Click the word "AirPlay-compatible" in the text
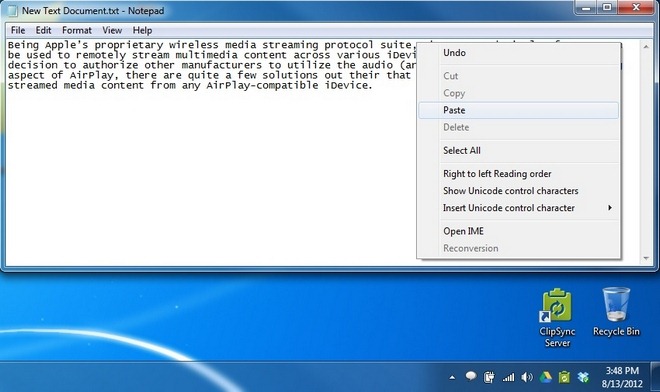Image resolution: width=660 pixels, height=392 pixels. coord(262,85)
